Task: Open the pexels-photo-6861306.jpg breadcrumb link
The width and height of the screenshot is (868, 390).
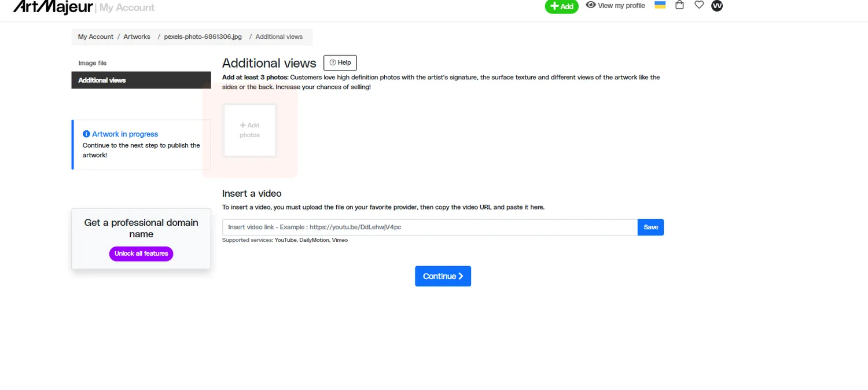Action: coord(203,36)
